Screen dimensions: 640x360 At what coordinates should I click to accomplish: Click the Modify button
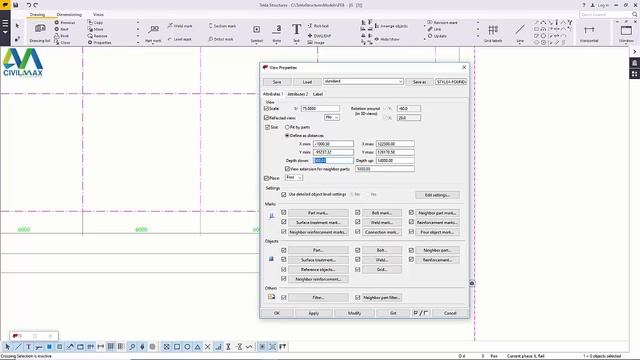point(354,313)
